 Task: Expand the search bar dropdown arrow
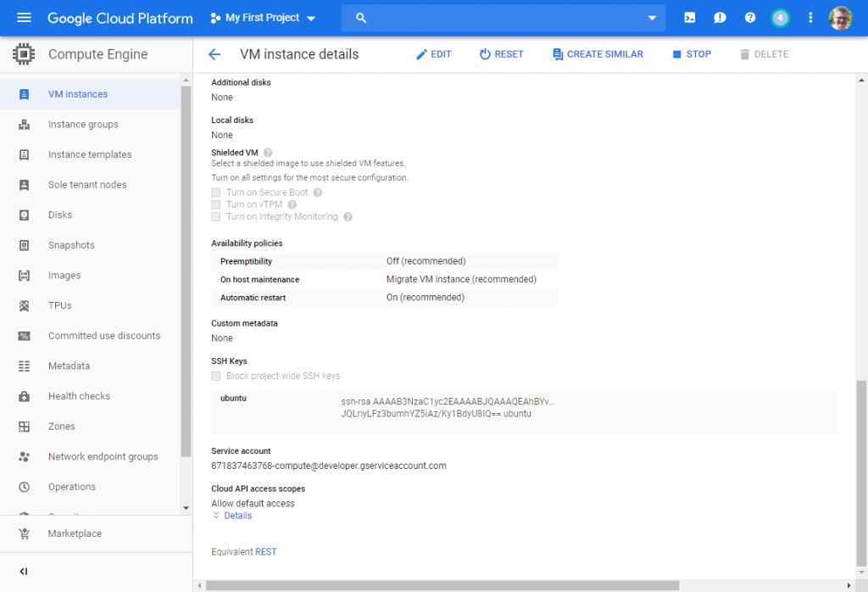pyautogui.click(x=652, y=18)
